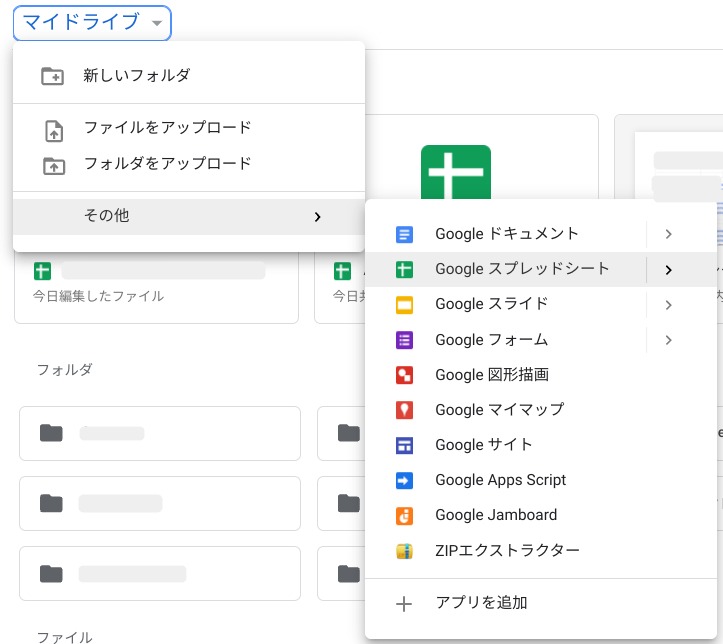Select 新しいフォルダ from the menu
Screen dimensions: 723x644
point(137,75)
